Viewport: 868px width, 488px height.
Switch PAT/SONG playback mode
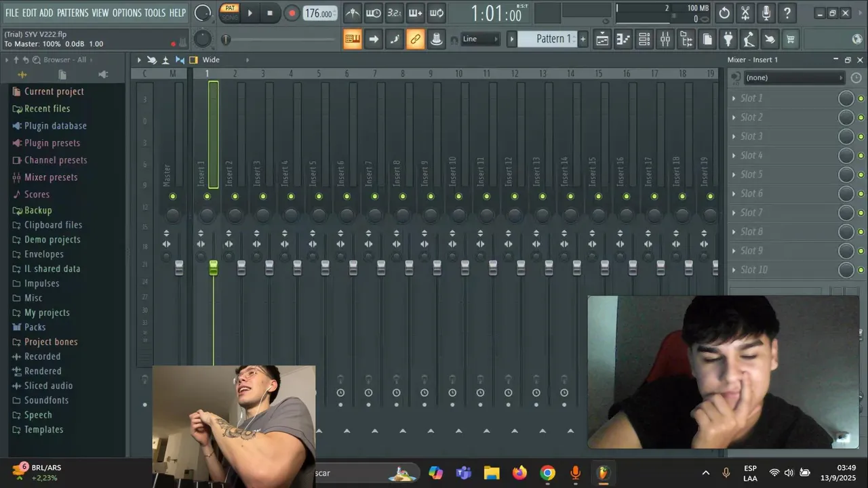(x=230, y=13)
